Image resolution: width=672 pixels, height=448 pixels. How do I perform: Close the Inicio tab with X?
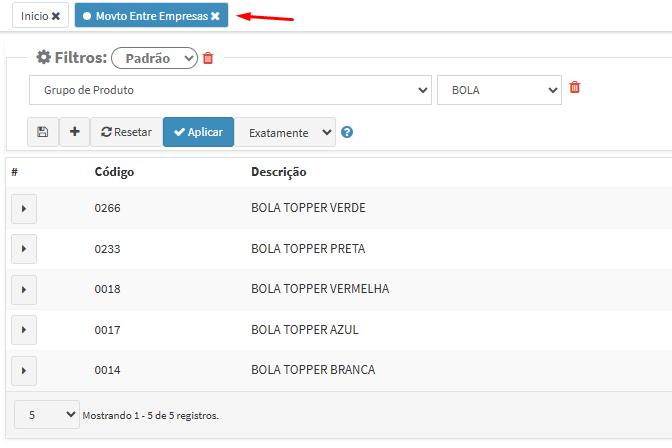pos(56,16)
